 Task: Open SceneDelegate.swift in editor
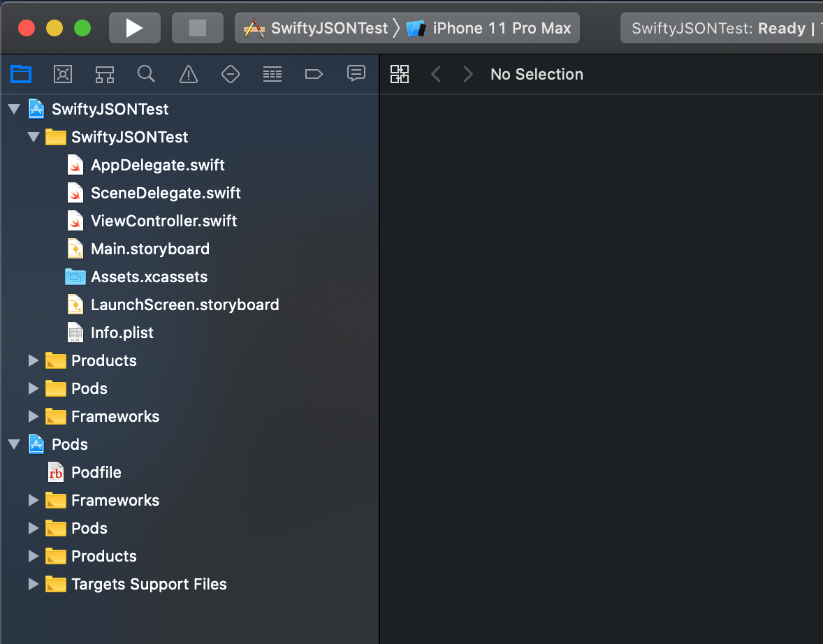pyautogui.click(x=166, y=193)
